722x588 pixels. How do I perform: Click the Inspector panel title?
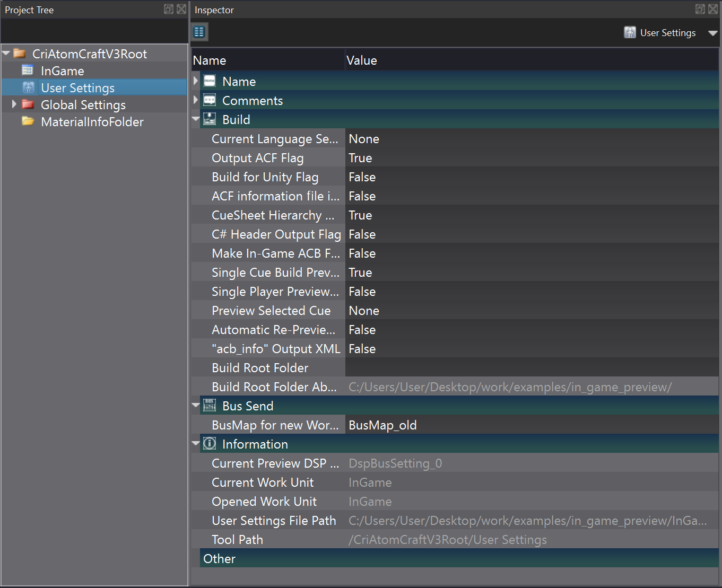(x=214, y=10)
